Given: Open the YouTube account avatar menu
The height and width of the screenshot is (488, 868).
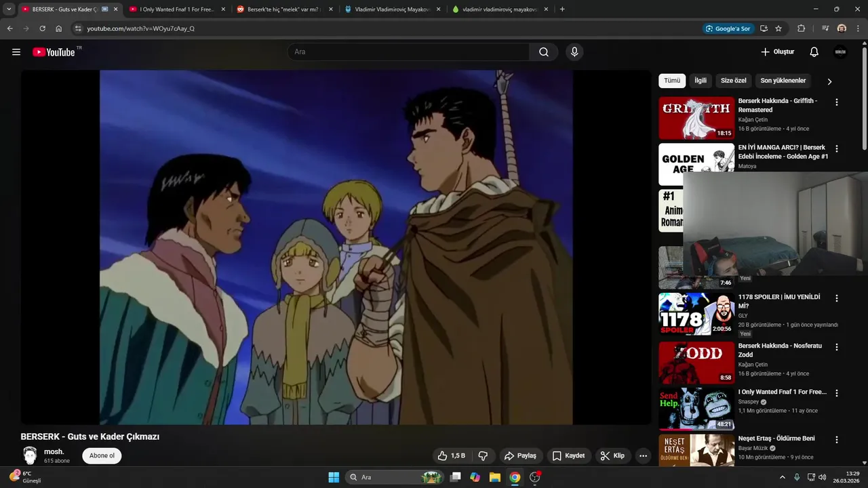Looking at the screenshot, I should pos(840,52).
